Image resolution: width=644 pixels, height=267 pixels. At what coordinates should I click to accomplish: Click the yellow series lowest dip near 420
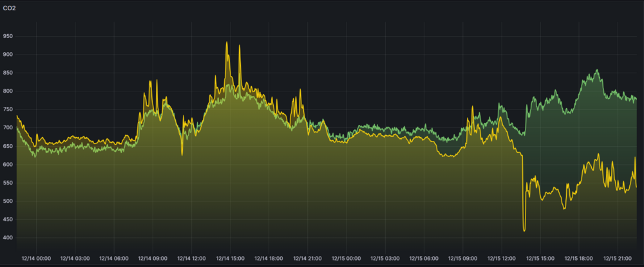pos(524,231)
